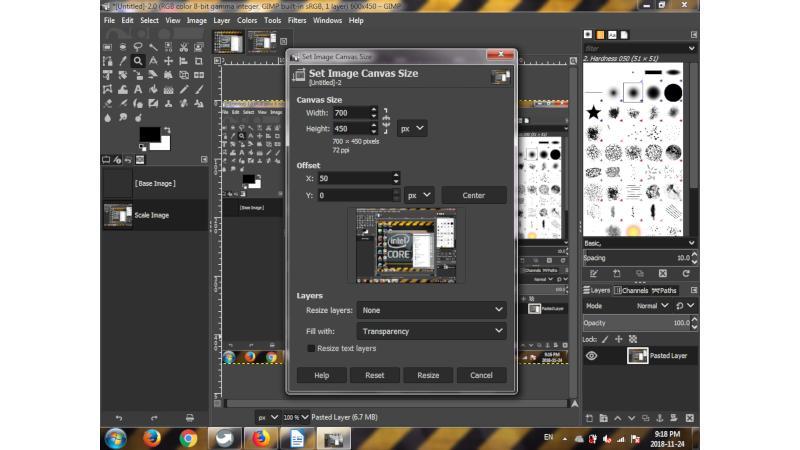Click refresh brushes icon
800x450 pixels.
[x=686, y=273]
